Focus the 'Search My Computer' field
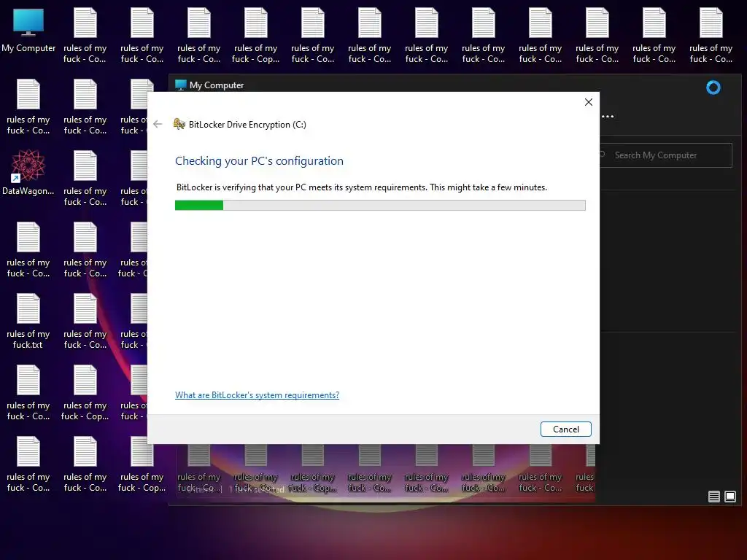 pos(665,155)
